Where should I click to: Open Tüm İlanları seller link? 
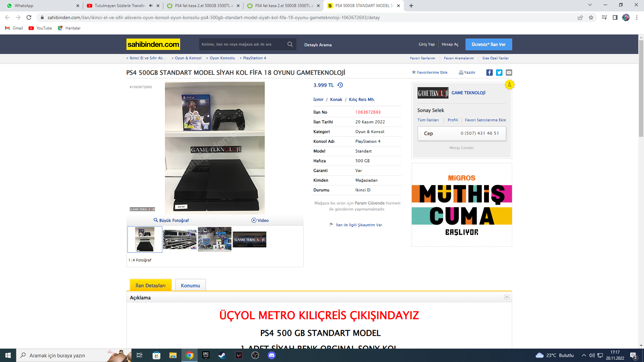(x=428, y=120)
